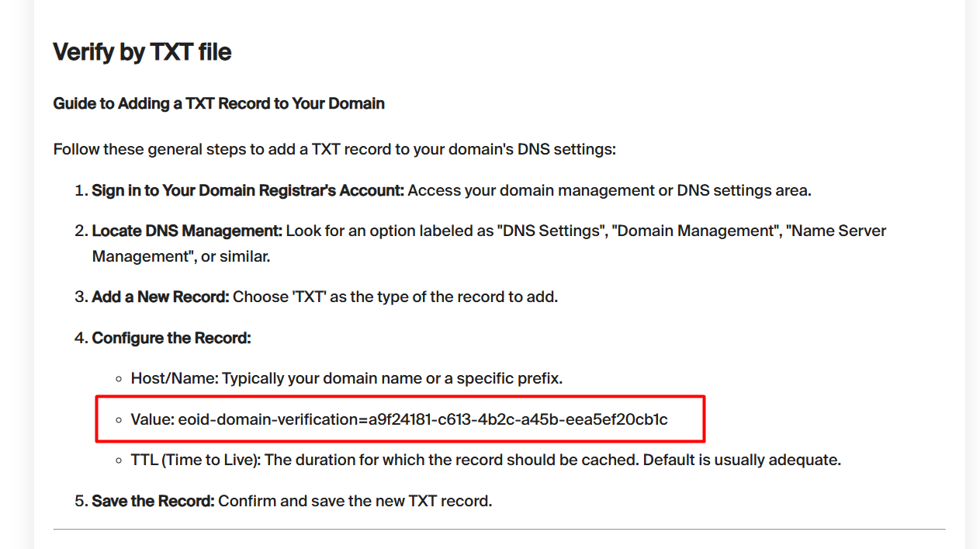The width and height of the screenshot is (980, 549).
Task: Click the "Follow these general steps" paragraph
Action: click(x=334, y=149)
